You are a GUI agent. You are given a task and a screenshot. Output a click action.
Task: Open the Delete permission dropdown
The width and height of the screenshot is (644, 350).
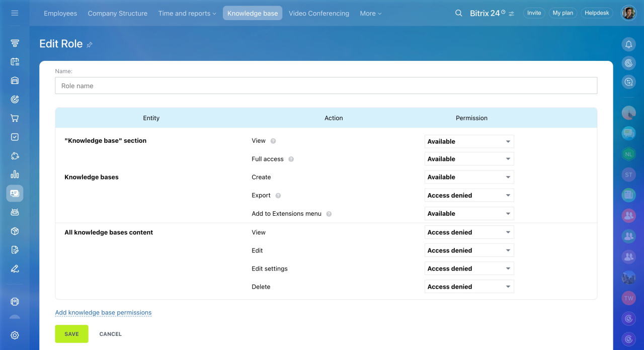click(469, 287)
